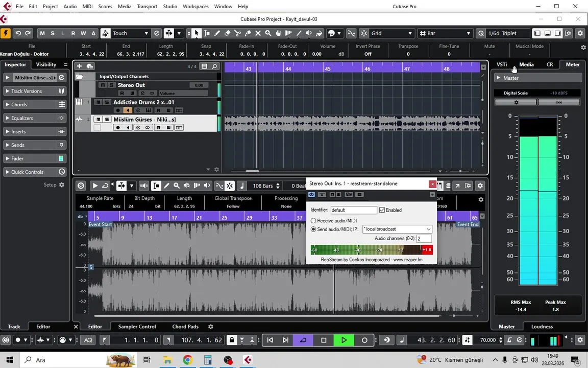
Task: Switch to the VSTi tab
Action: point(502,64)
